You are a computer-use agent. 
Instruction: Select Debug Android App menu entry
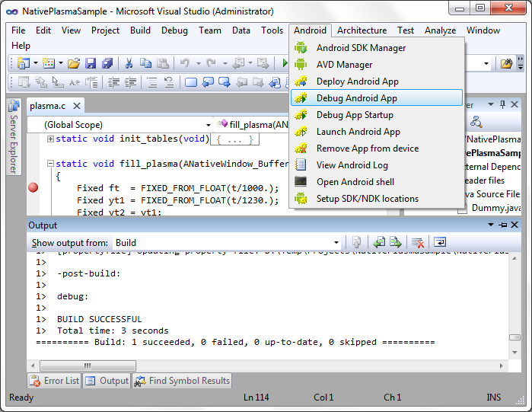coord(377,98)
